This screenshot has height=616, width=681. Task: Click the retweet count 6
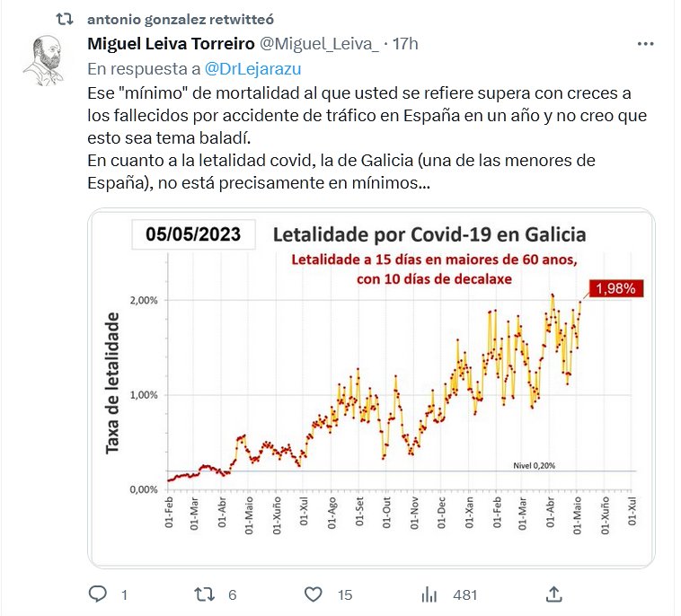(232, 594)
